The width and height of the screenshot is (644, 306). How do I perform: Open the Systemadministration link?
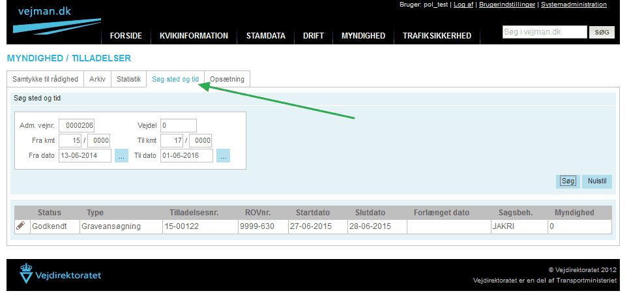(x=574, y=5)
